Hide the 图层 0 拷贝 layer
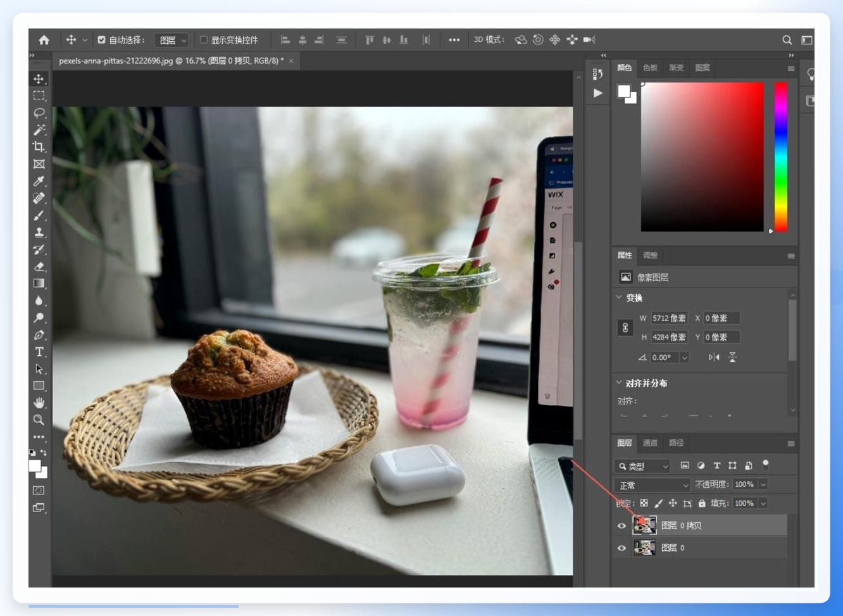This screenshot has width=843, height=616. pos(621,525)
